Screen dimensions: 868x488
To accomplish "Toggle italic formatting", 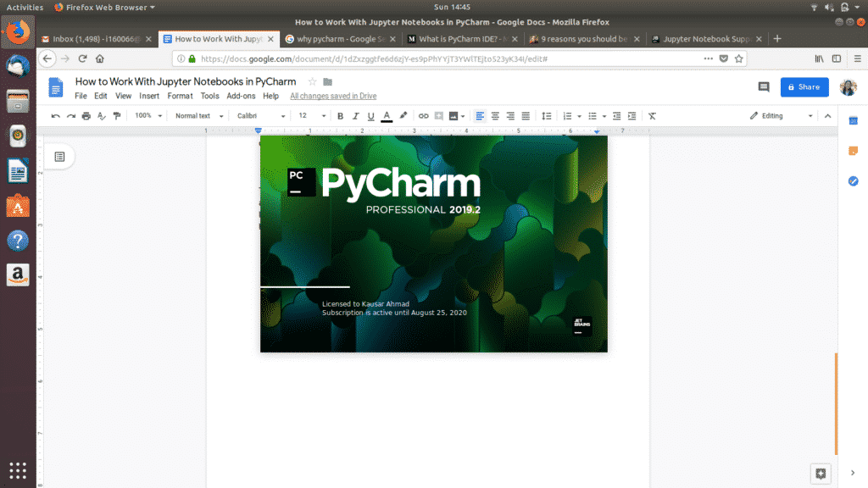I will 354,115.
